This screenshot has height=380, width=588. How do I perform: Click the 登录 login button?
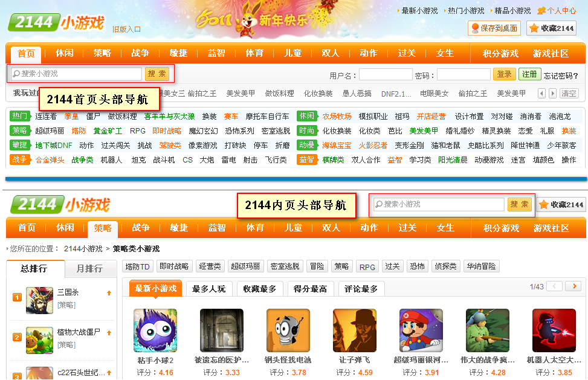pos(504,74)
